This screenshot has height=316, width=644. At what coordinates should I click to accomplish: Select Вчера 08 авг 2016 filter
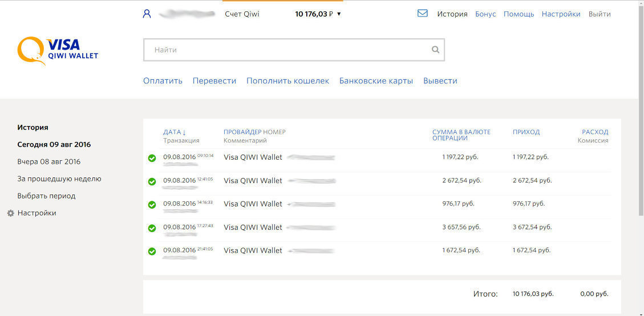coord(49,161)
